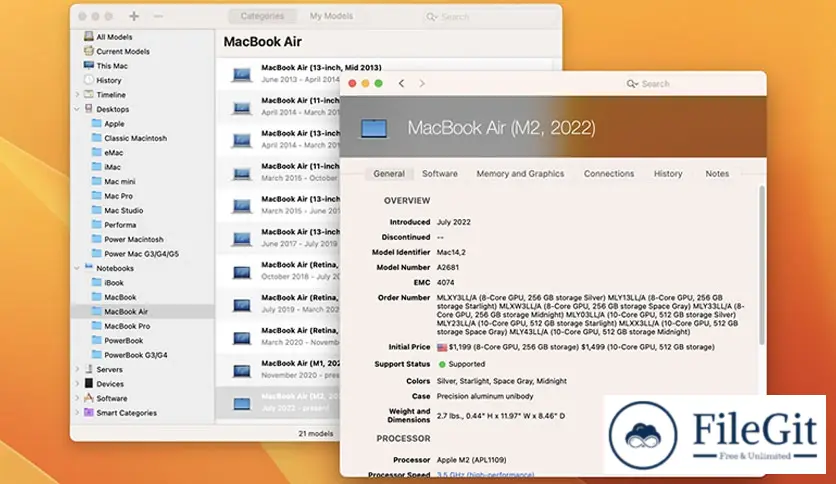Screen dimensions: 836x484
Task: Open the Performa folder
Action: coord(114,224)
